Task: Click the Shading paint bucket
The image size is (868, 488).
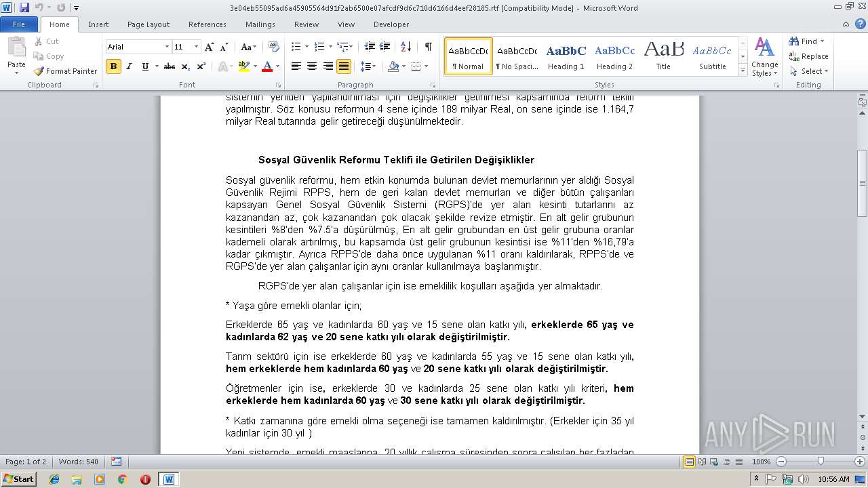Action: 393,66
